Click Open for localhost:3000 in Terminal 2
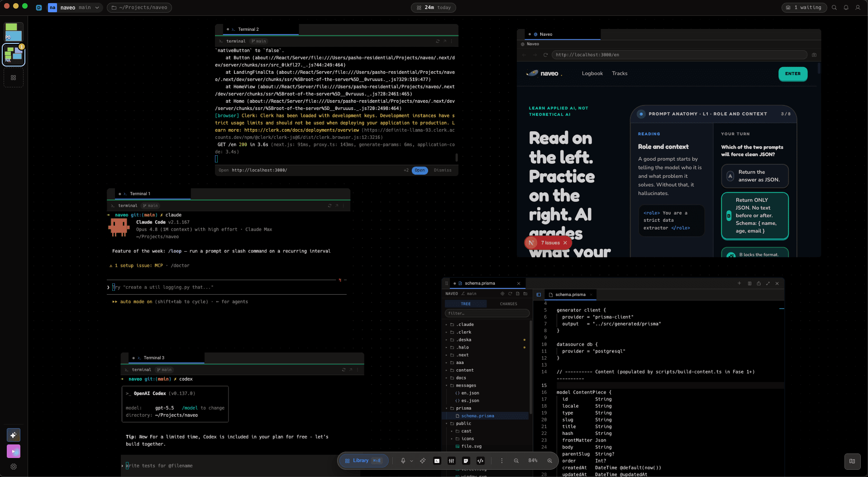Screen dimensions: 868x477 click(x=420, y=170)
